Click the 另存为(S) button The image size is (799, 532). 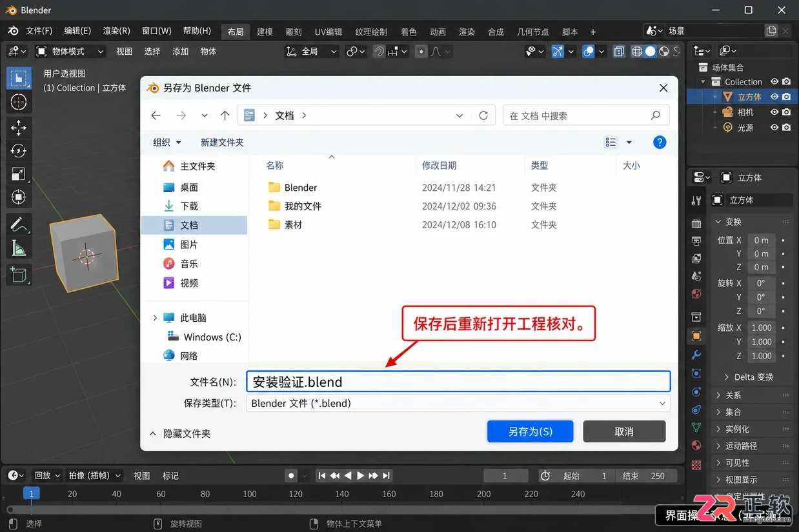pos(531,431)
